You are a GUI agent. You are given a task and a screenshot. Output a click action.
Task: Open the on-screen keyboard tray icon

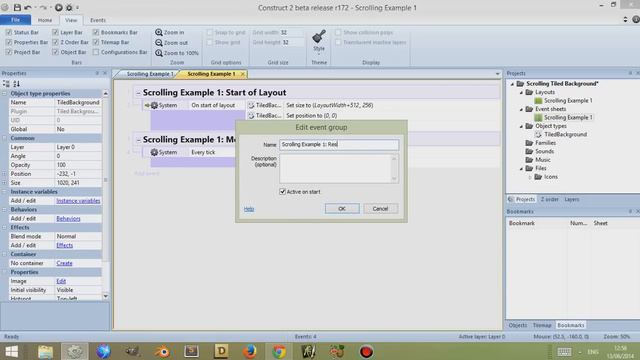coord(564,351)
